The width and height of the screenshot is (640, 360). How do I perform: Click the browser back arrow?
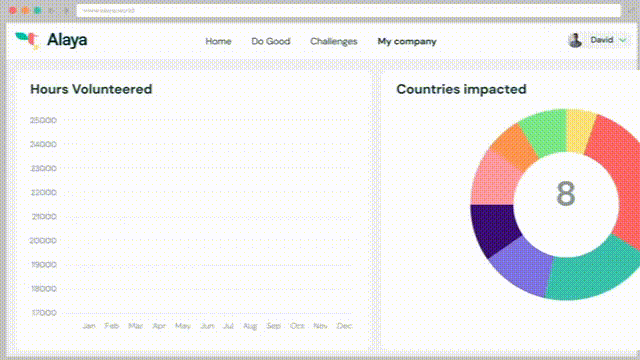coord(51,10)
